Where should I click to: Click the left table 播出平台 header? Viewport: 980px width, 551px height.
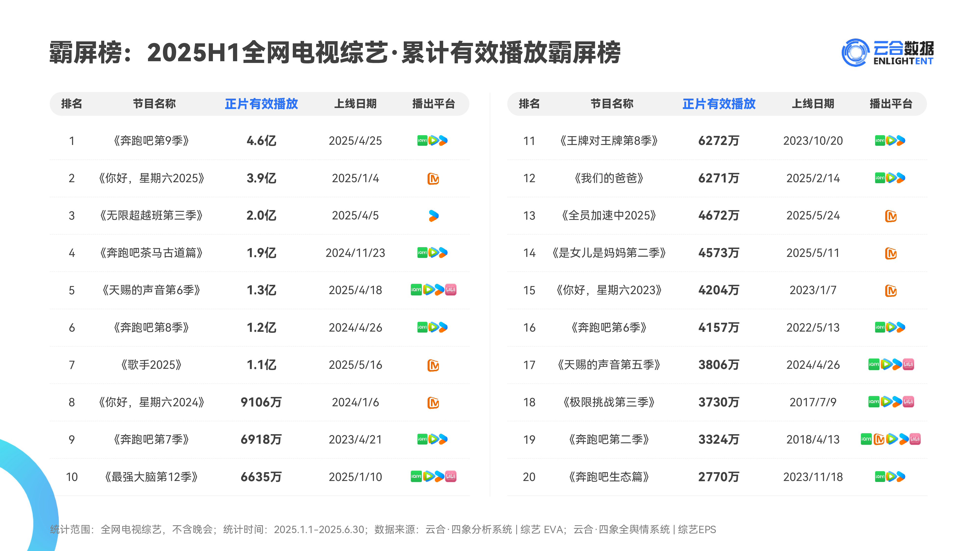(434, 104)
